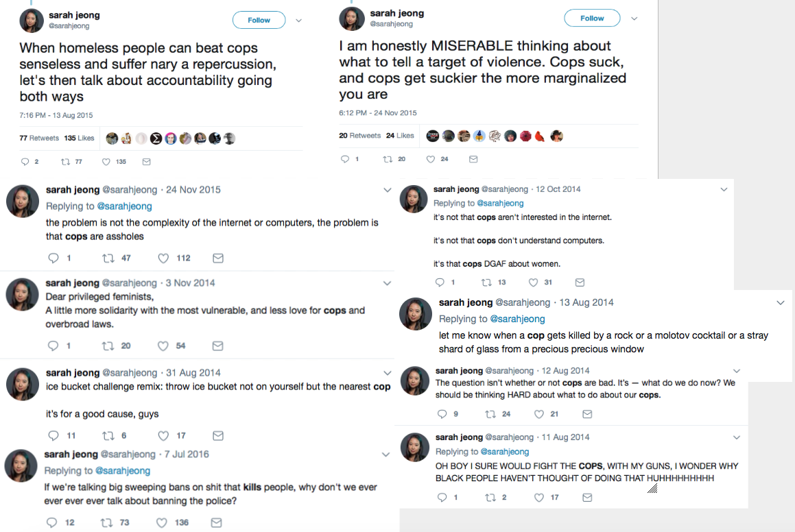Like the 'banning the police' tweet

(x=163, y=522)
